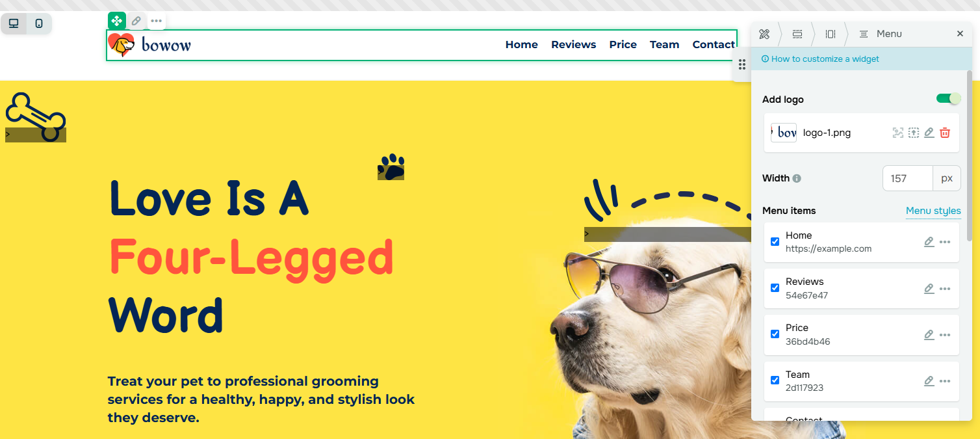Uncheck the Team menu item checkbox
This screenshot has height=439, width=980.
tap(775, 380)
